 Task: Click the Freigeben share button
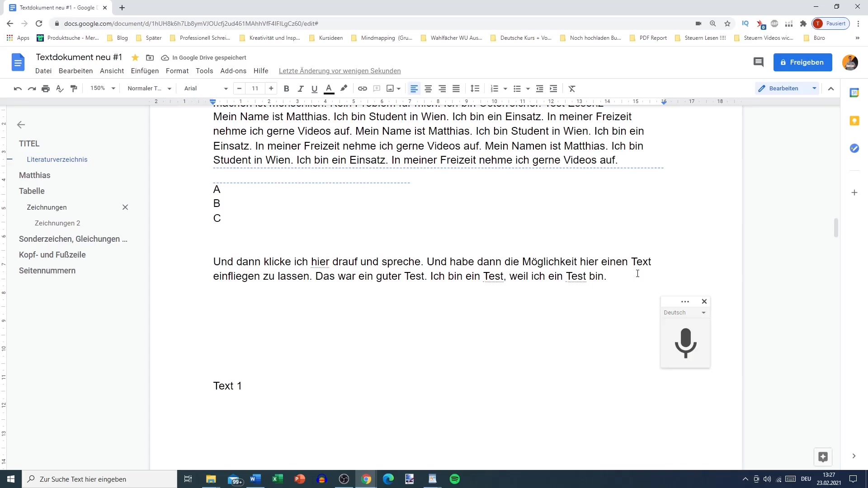(x=802, y=62)
